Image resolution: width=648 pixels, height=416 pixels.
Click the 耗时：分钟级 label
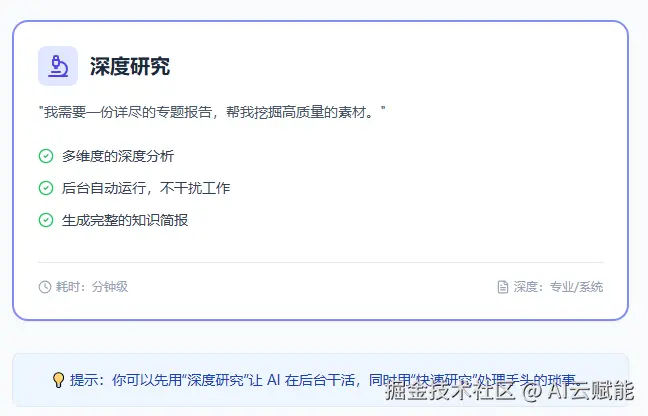(x=92, y=287)
